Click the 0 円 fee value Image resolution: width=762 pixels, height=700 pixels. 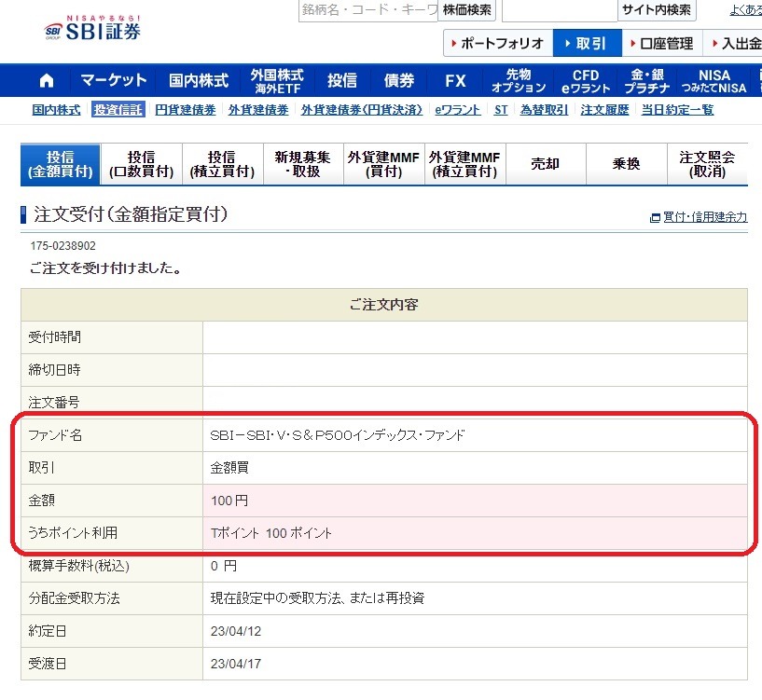pos(224,566)
